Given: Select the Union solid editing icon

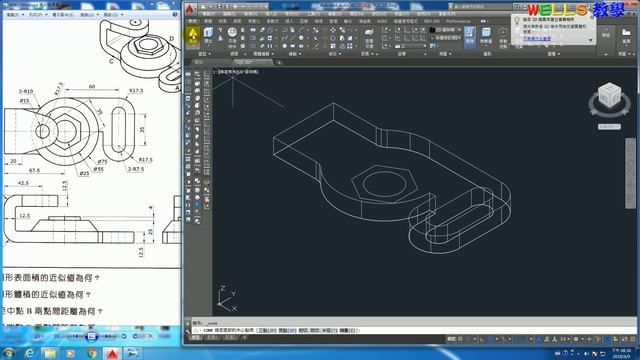Looking at the screenshot, I should 253,30.
